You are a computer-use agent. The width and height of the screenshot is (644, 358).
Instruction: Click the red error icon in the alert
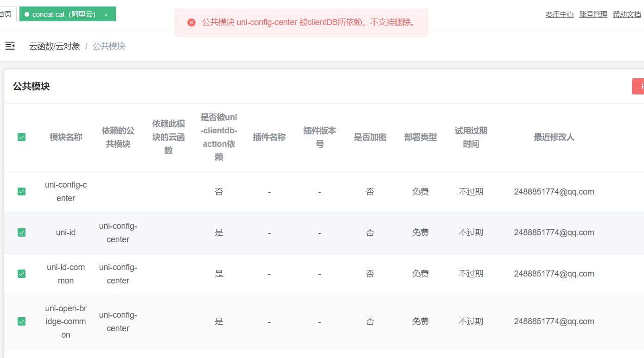[191, 22]
